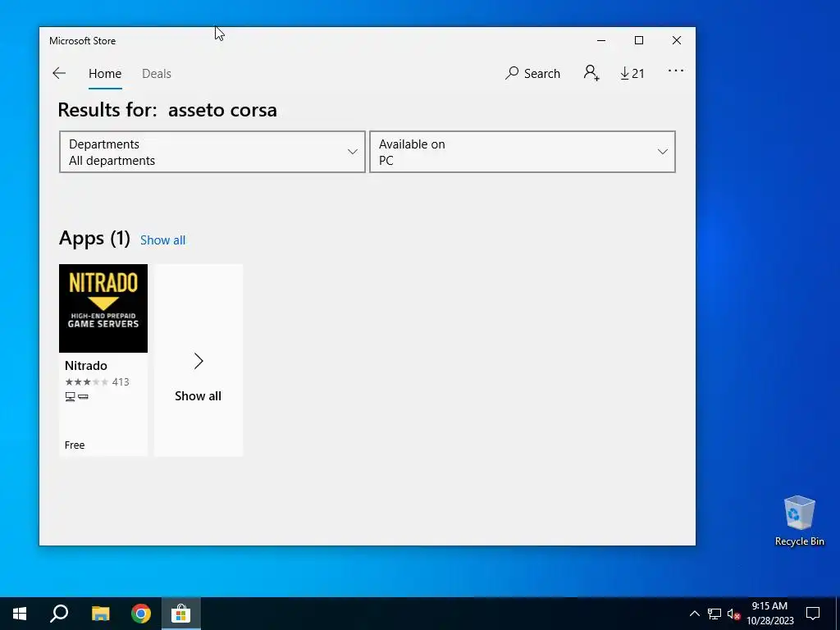
Task: Open the See more ellipsis menu
Action: point(676,71)
